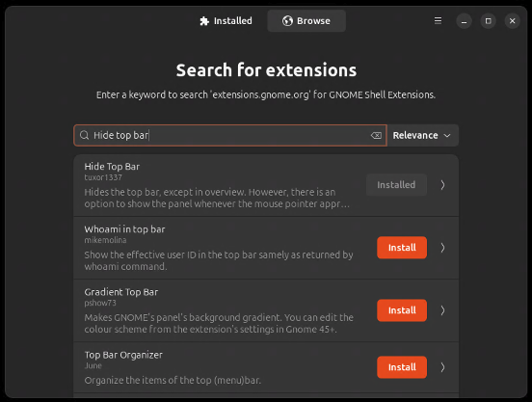532x402 pixels.
Task: Click author name mikemolina
Action: pos(105,240)
